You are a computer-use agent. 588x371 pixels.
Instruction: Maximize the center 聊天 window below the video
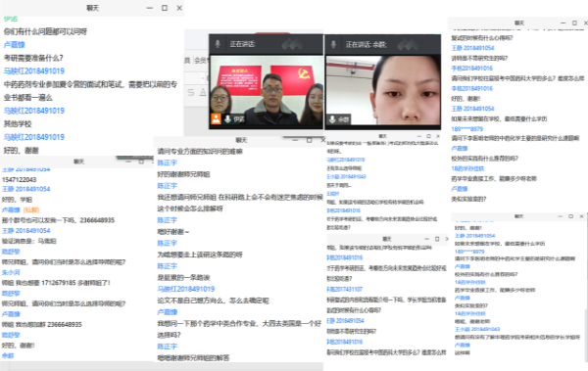(x=309, y=140)
